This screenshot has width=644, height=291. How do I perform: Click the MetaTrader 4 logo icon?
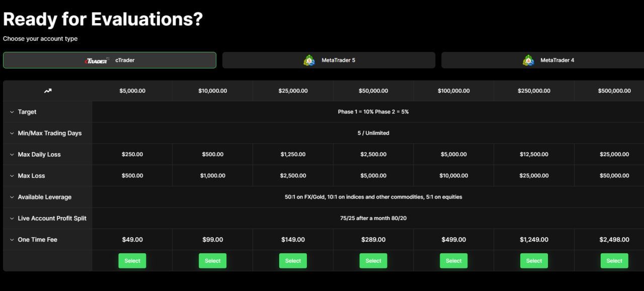[x=528, y=60]
